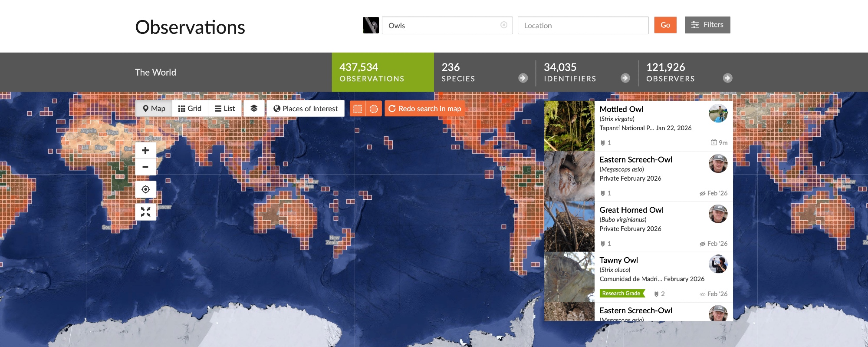This screenshot has width=868, height=347.
Task: Switch to the List view
Action: (225, 109)
